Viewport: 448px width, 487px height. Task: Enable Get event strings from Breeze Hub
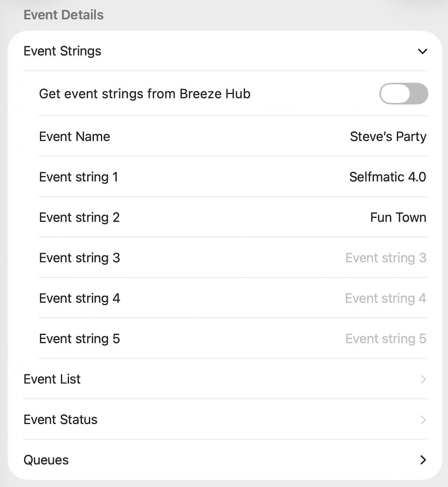coord(403,93)
